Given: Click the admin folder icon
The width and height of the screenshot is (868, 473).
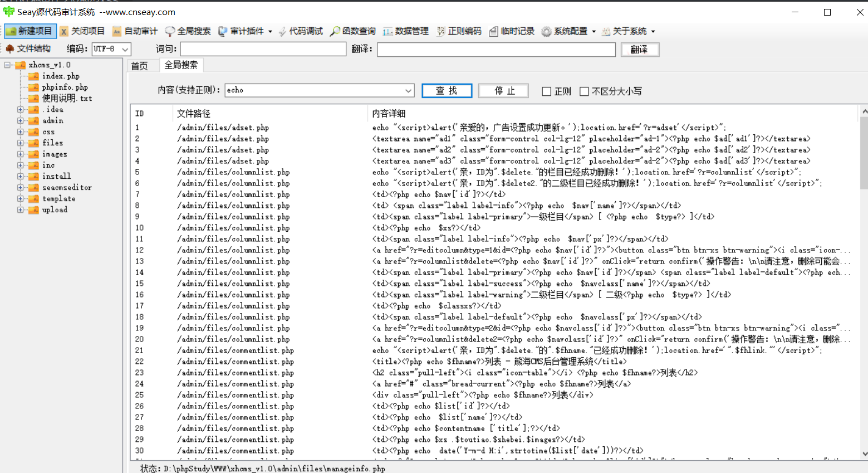Looking at the screenshot, I should [34, 120].
